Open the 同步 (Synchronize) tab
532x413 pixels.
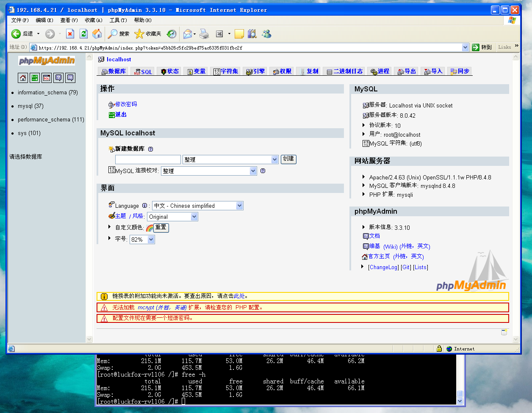(x=460, y=72)
